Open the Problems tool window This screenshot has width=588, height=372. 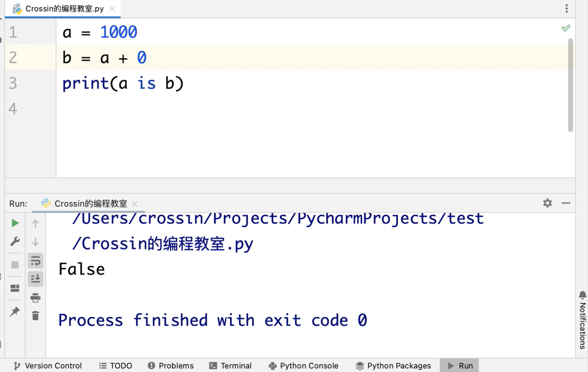click(171, 365)
